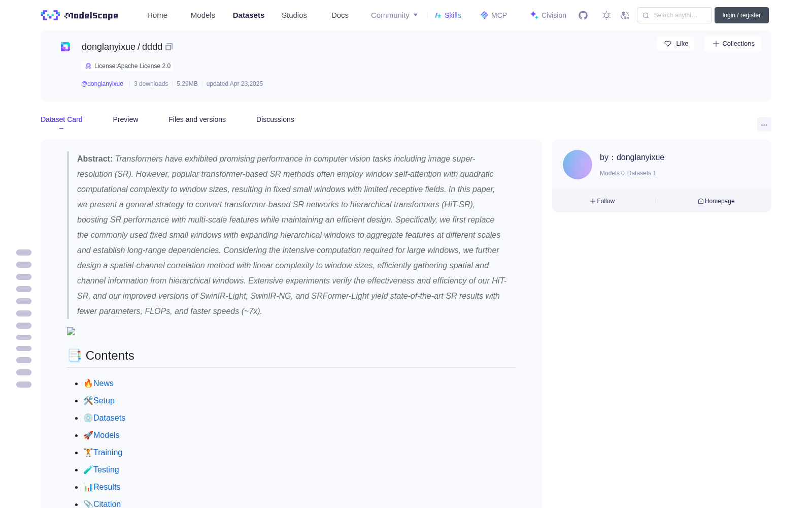This screenshot has width=812, height=508.
Task: Add dataset to Collections
Action: tap(733, 44)
